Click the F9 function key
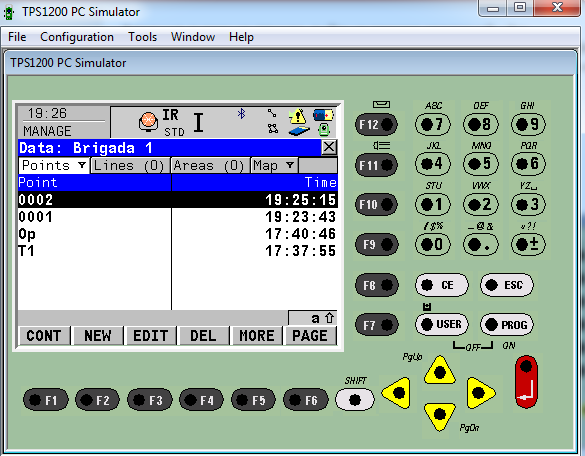This screenshot has height=456, width=585. coord(376,244)
